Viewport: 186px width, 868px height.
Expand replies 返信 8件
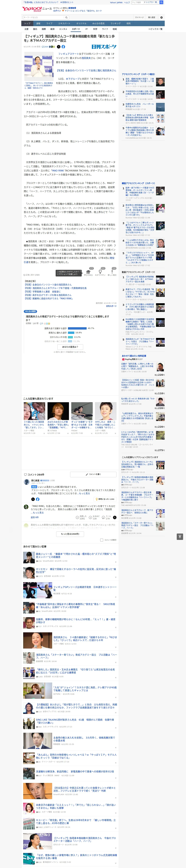tap(34, 517)
